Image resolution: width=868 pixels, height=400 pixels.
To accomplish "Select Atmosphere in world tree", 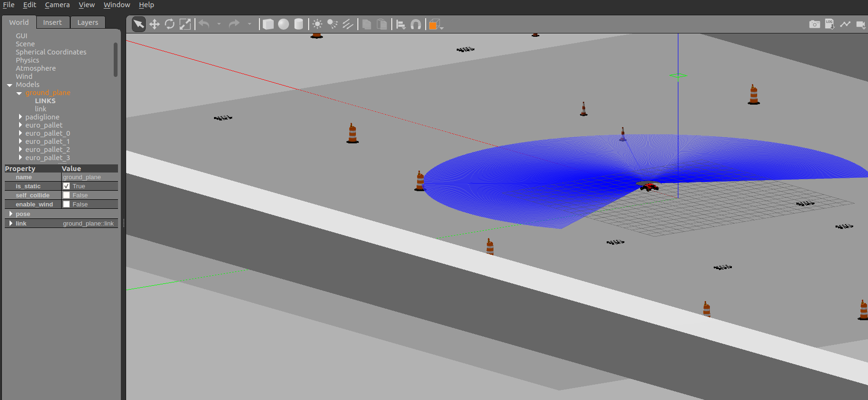I will 36,68.
